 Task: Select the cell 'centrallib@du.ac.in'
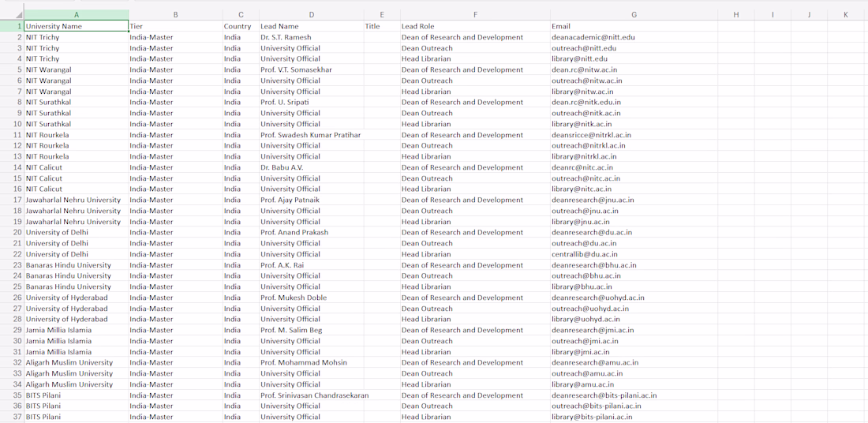(634, 254)
